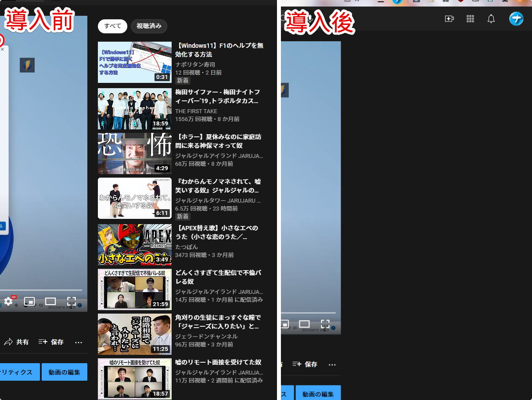Screen dimensions: 532x400
Task: Click the video progress bar in 導入後 player
Action: click(x=308, y=313)
